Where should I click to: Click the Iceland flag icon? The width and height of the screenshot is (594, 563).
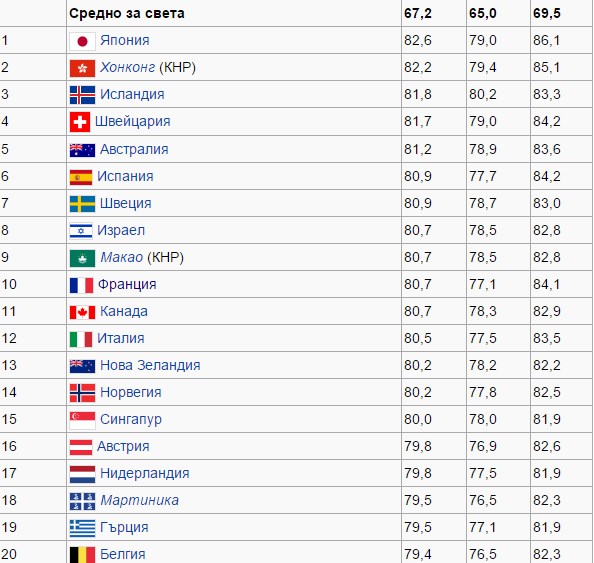82,95
